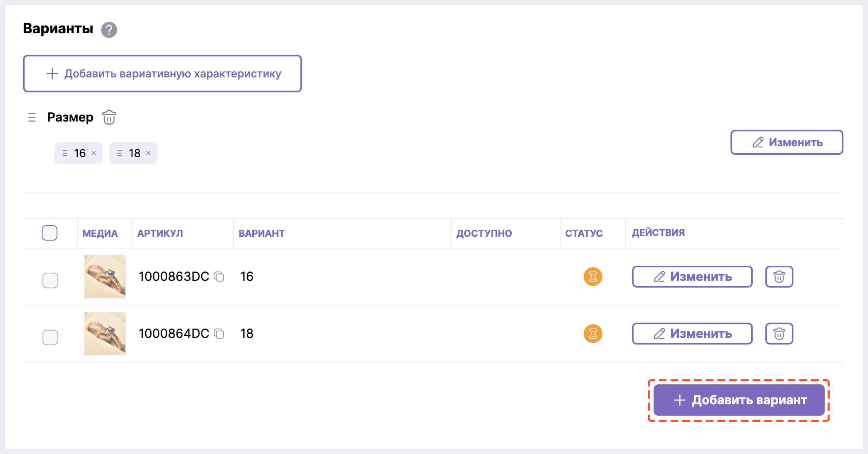Click the МЕДИА column header
The image size is (868, 454).
(x=100, y=233)
